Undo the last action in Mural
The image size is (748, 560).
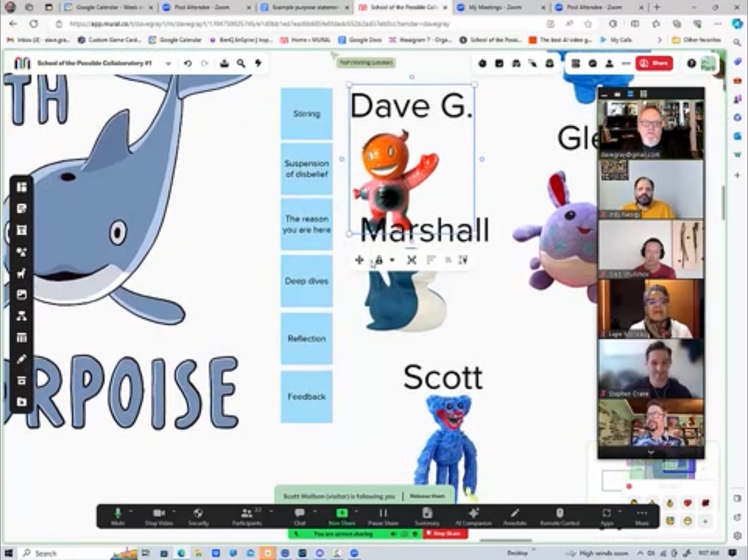pos(188,63)
